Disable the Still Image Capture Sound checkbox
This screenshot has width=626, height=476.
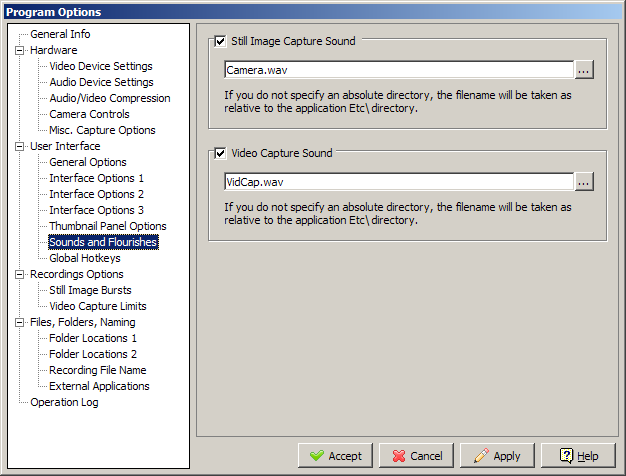[x=220, y=42]
